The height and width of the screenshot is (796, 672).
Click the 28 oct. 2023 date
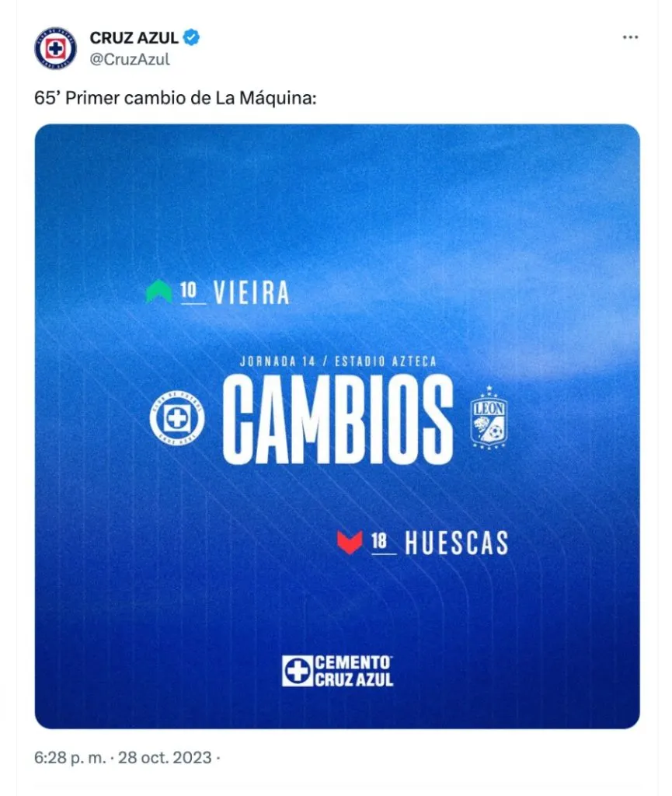(165, 757)
